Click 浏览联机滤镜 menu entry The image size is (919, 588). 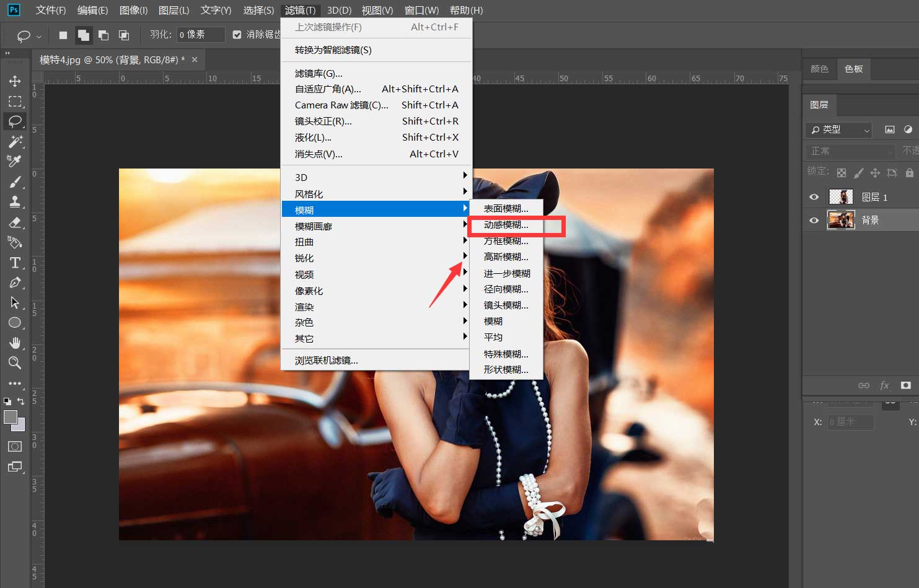tap(377, 360)
